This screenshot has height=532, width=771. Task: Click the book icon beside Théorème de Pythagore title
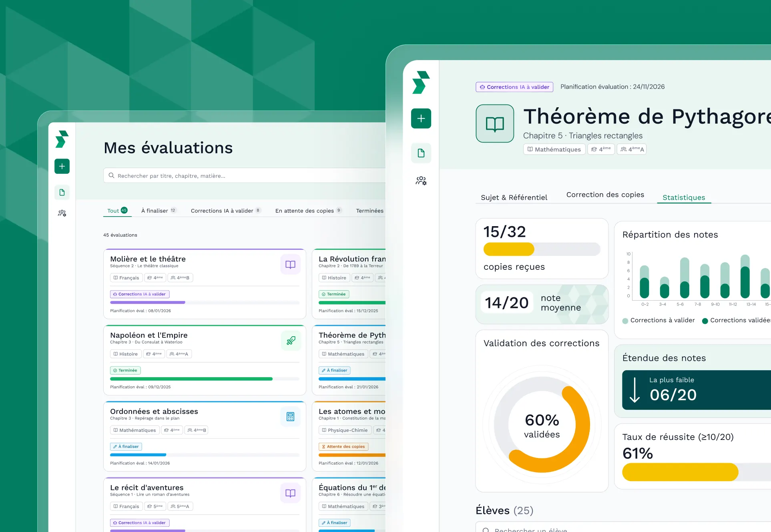coord(495,124)
